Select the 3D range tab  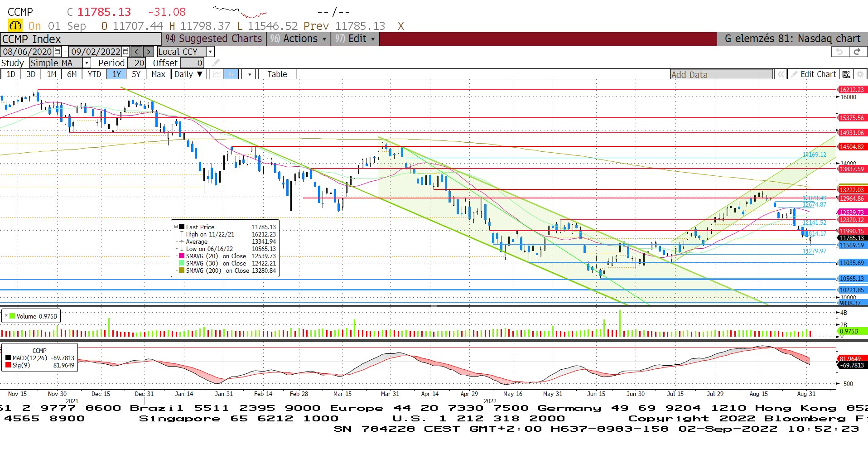(31, 74)
